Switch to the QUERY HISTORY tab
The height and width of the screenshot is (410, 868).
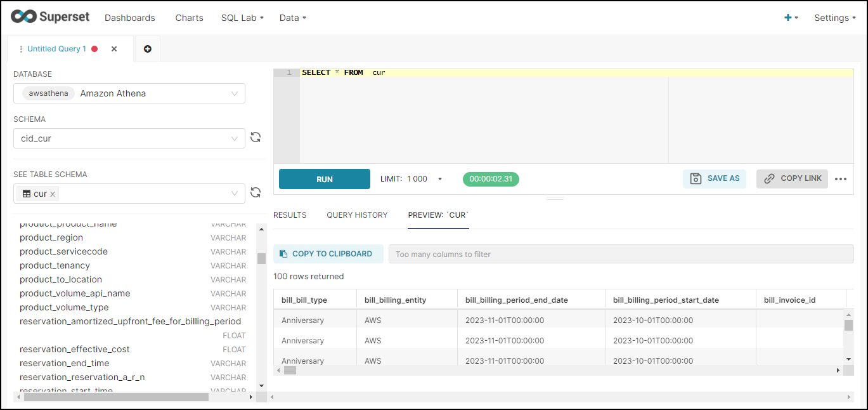click(x=356, y=215)
